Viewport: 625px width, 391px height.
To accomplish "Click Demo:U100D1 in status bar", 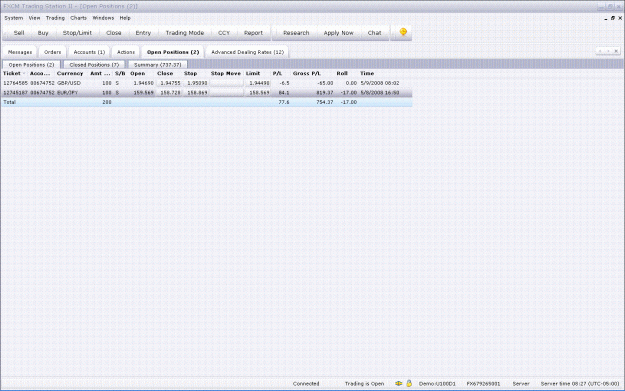I will tap(437, 384).
